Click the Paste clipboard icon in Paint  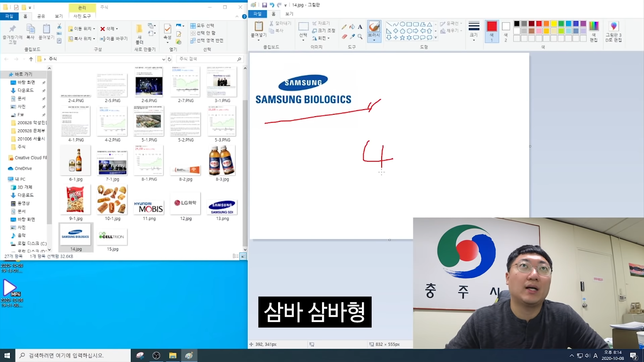pyautogui.click(x=259, y=26)
